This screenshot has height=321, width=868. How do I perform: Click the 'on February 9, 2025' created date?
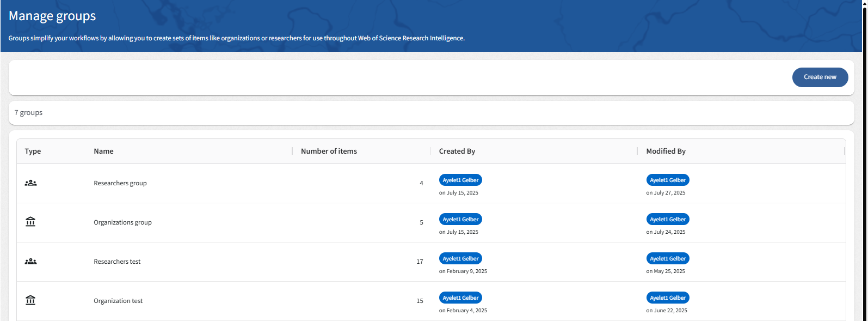463,271
